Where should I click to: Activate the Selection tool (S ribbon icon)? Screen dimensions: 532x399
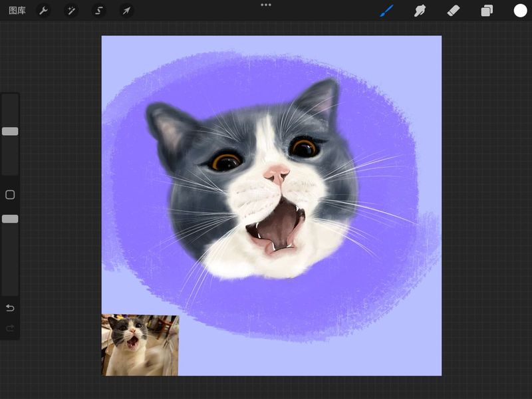point(98,11)
